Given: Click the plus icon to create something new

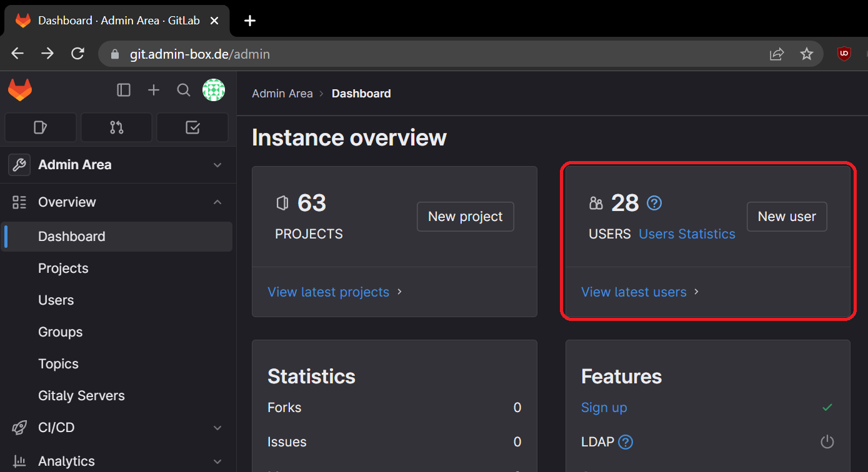Looking at the screenshot, I should (153, 90).
